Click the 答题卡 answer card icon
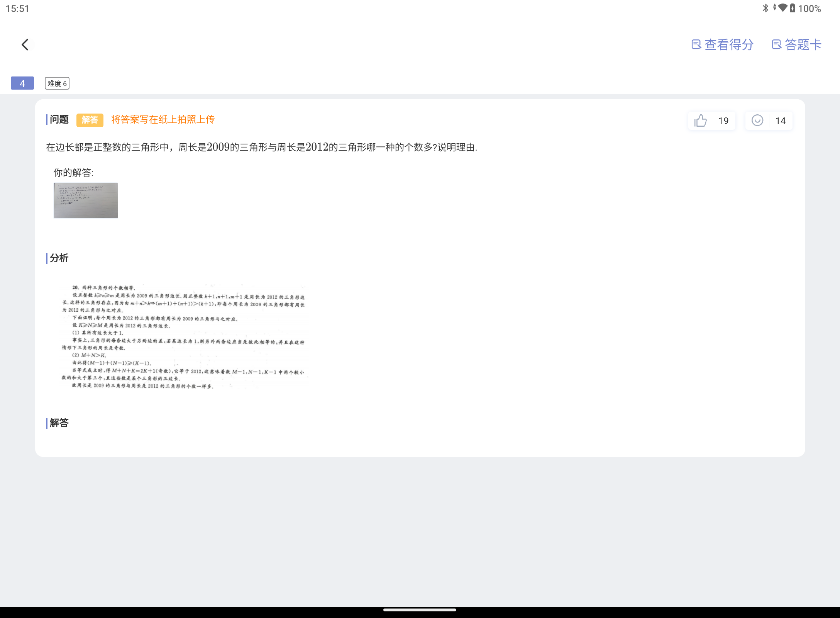This screenshot has width=840, height=618. (776, 45)
